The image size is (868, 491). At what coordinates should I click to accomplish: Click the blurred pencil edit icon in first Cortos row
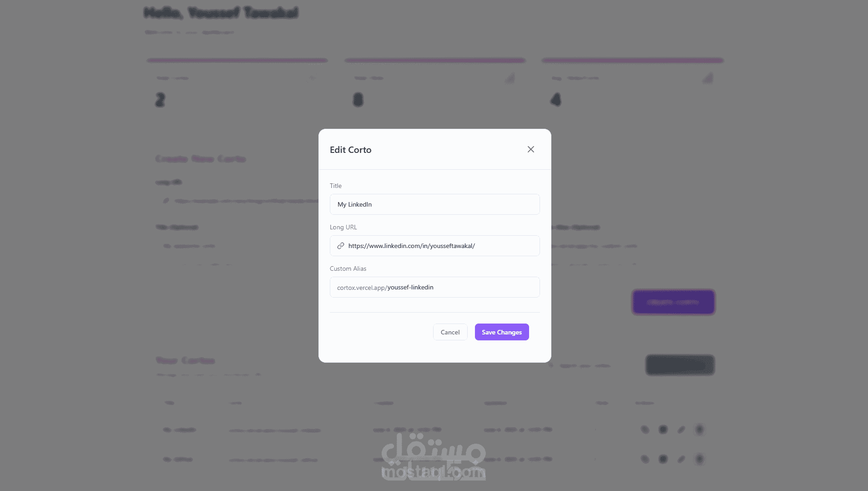coord(681,430)
